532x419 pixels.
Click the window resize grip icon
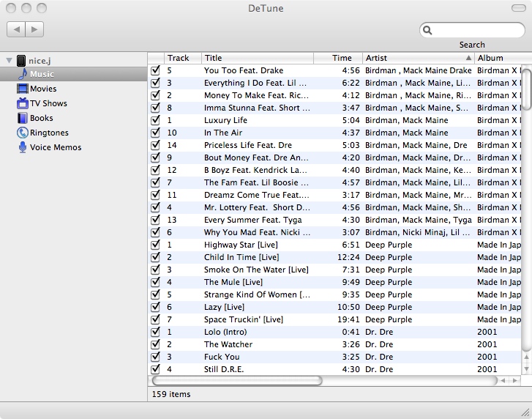[525, 412]
